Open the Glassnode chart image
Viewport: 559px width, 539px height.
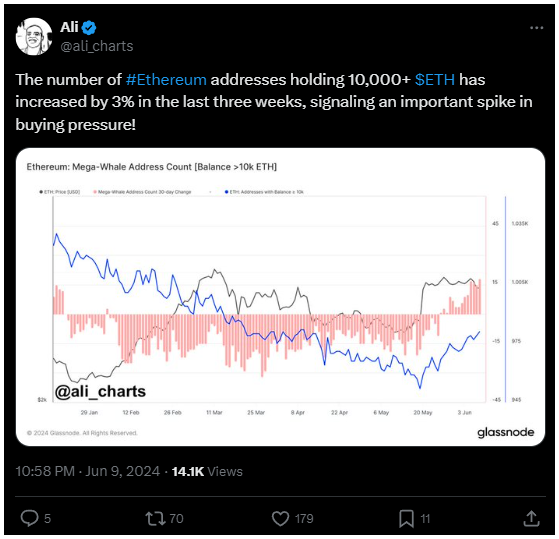[280, 297]
